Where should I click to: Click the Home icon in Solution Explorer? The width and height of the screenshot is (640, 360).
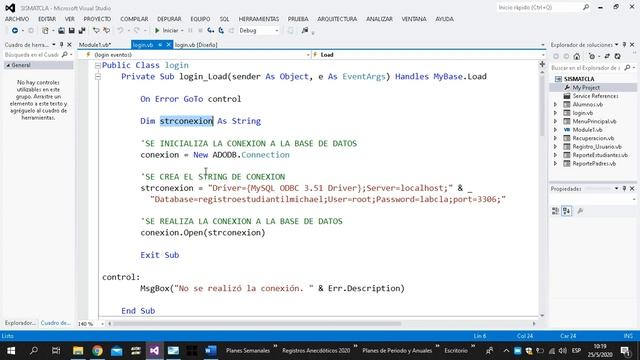[577, 56]
